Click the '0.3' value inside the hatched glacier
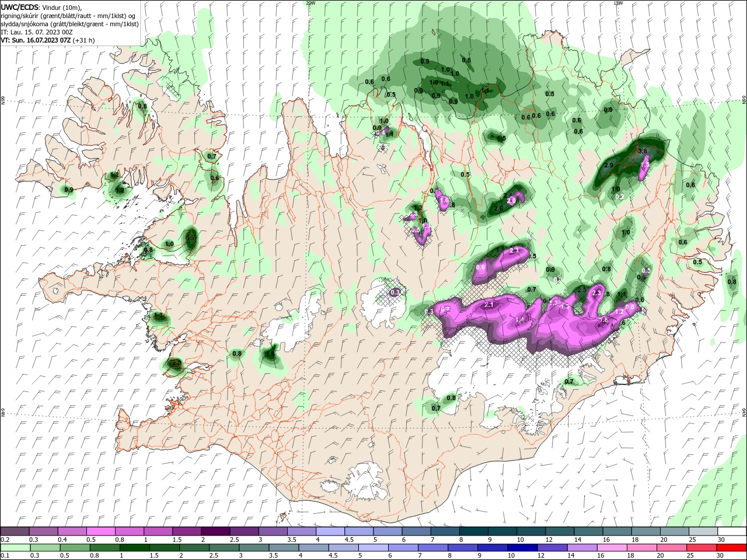747x560 pixels. 395,292
